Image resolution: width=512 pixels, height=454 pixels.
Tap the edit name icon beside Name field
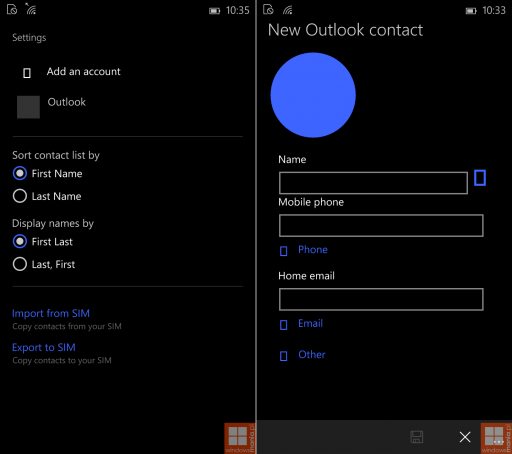(480, 178)
